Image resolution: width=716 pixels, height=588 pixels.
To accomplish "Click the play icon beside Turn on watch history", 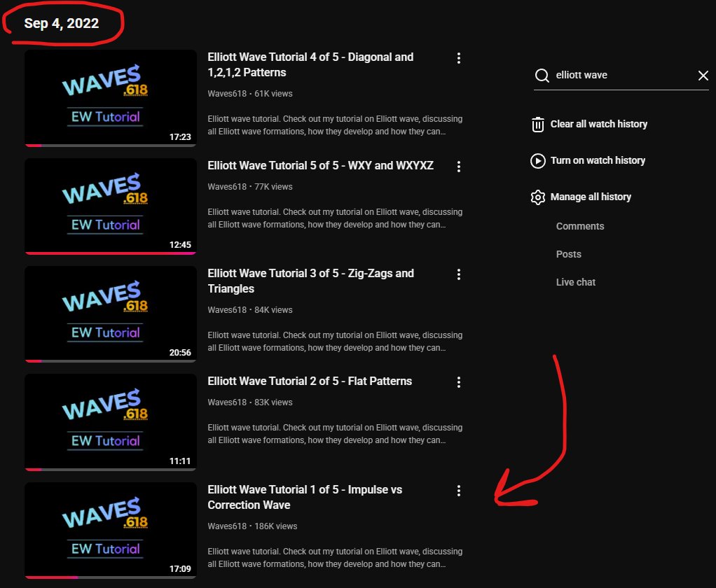I will (x=537, y=160).
